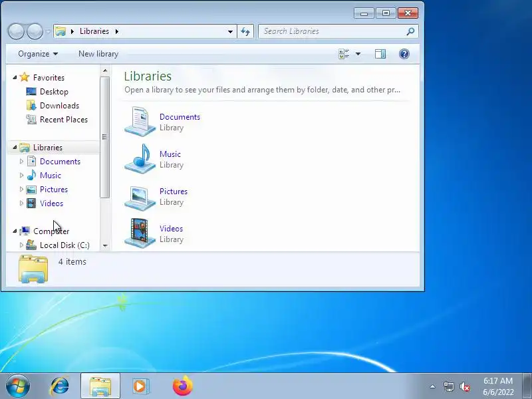Viewport: 532px width, 399px height.
Task: Create a New library
Action: tap(98, 54)
